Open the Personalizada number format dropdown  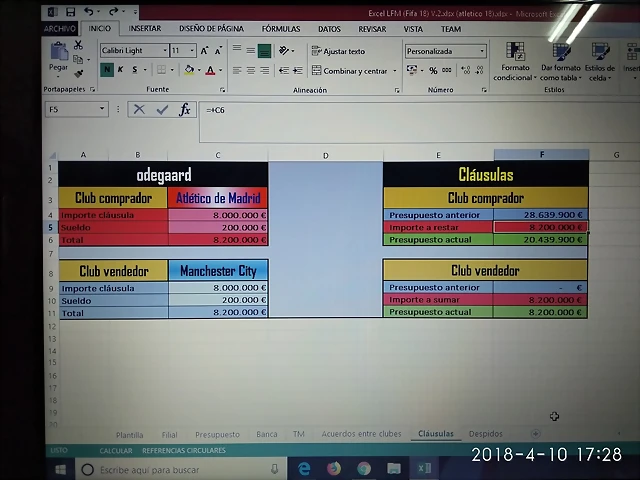482,51
